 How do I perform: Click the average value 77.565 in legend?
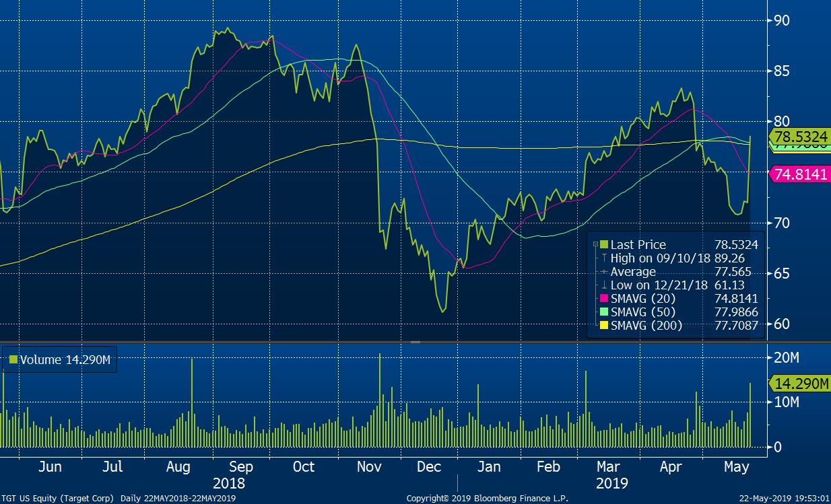pyautogui.click(x=733, y=272)
